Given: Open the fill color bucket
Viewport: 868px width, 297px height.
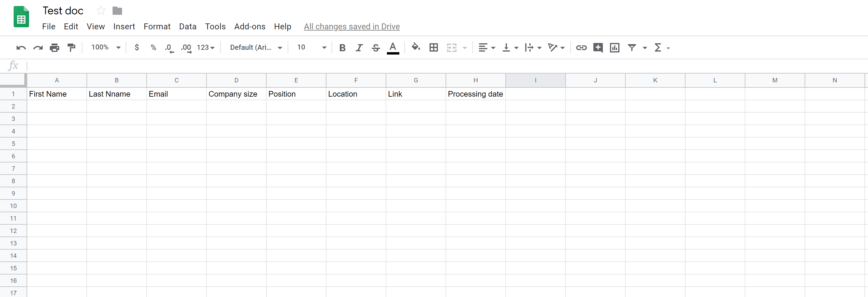Looking at the screenshot, I should tap(416, 47).
